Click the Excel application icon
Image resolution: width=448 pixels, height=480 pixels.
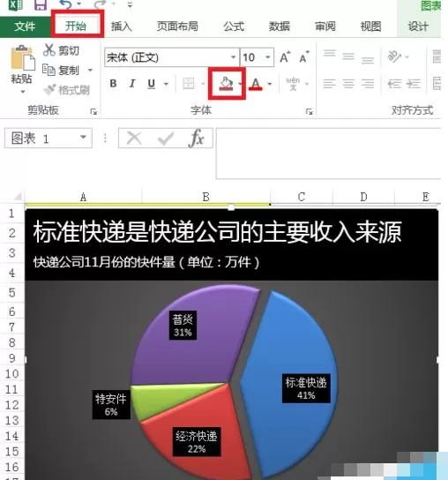click(x=15, y=4)
